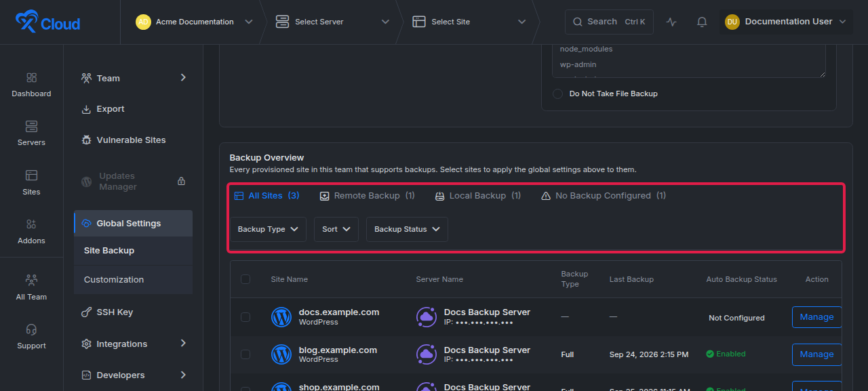Open the Acme Documentation team switcher

pyautogui.click(x=194, y=22)
